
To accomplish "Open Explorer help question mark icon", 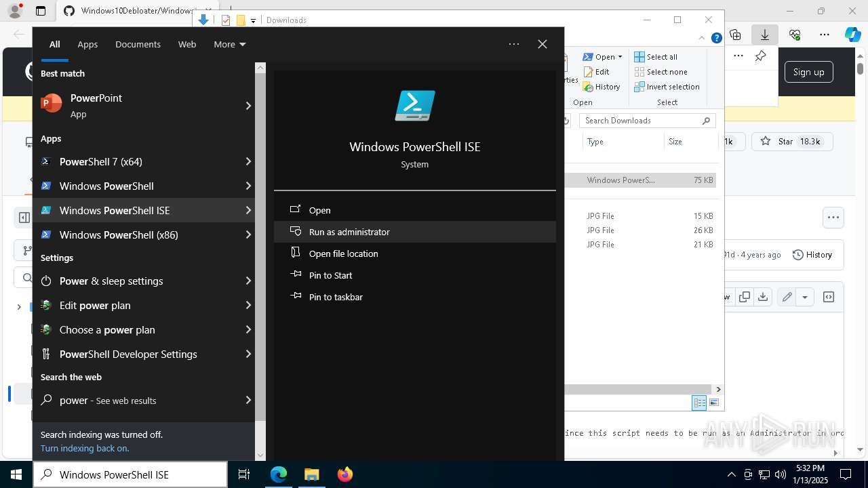I will (716, 39).
